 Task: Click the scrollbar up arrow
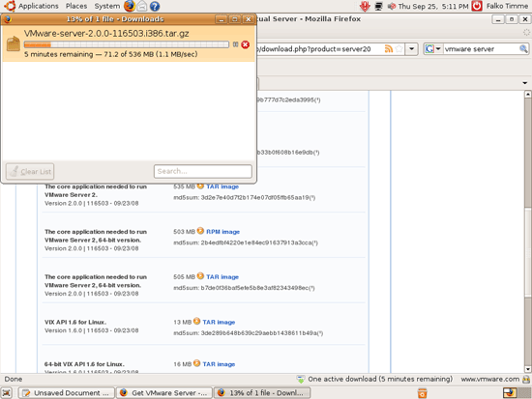click(x=527, y=94)
